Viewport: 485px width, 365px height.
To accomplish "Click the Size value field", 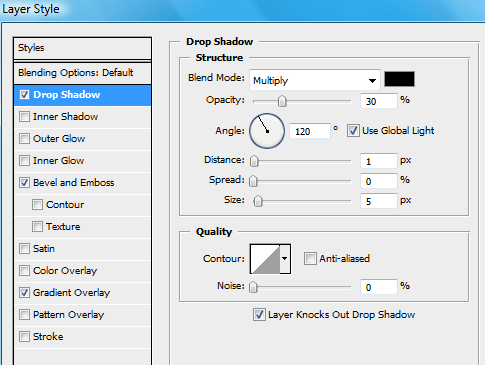I will click(x=379, y=201).
